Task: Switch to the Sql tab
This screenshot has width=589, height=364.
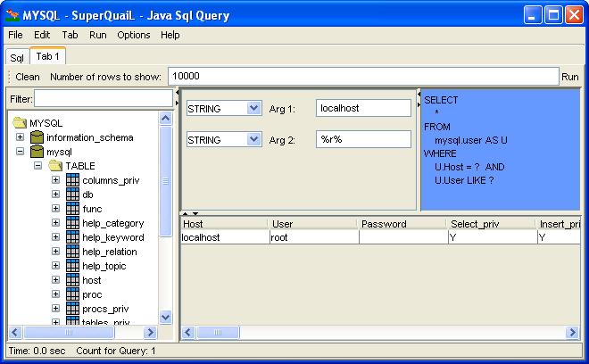Action: (x=17, y=57)
